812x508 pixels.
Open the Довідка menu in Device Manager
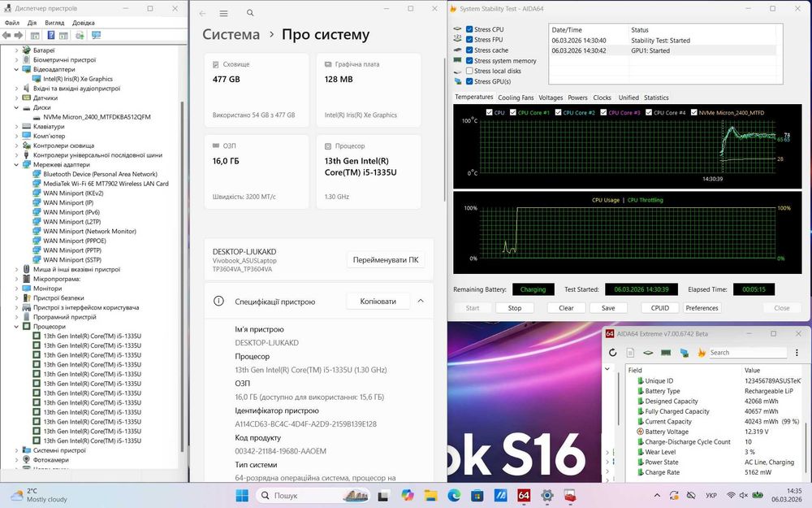pyautogui.click(x=84, y=23)
